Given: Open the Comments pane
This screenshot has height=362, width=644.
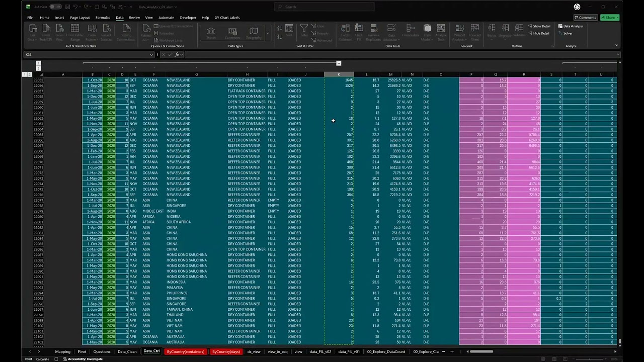Looking at the screenshot, I should (585, 18).
